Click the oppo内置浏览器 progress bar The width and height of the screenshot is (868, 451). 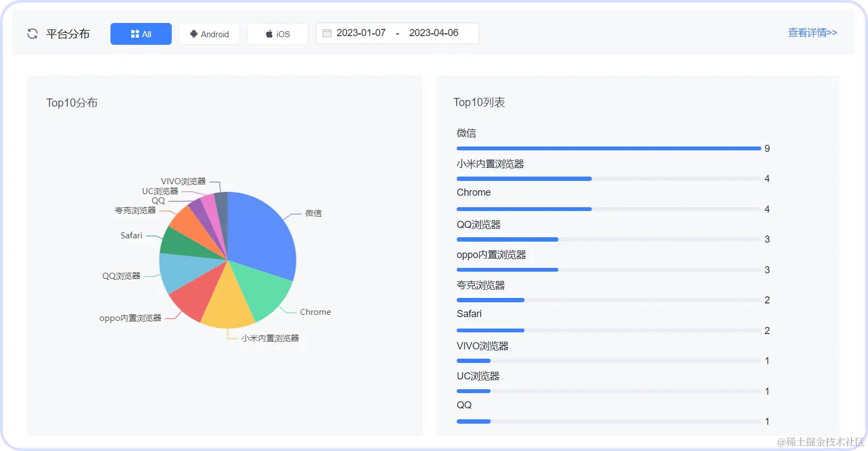(609, 270)
